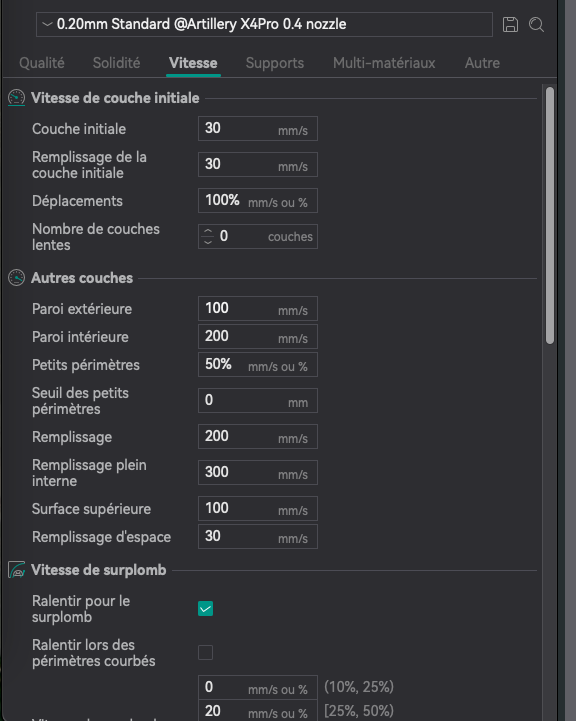Enable Ralentir lors des périmètres courbés

pos(205,652)
